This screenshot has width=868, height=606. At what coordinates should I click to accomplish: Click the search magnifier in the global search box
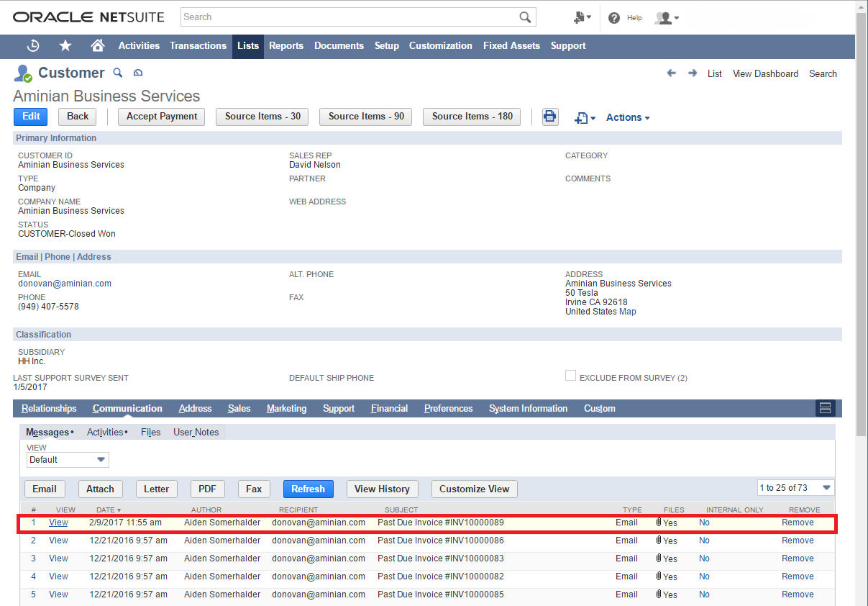[x=526, y=17]
